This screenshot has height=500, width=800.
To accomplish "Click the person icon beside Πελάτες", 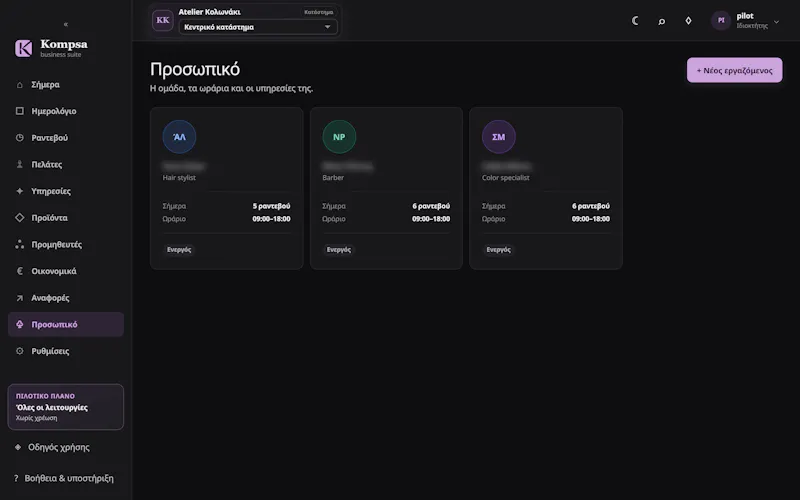I will click(19, 164).
